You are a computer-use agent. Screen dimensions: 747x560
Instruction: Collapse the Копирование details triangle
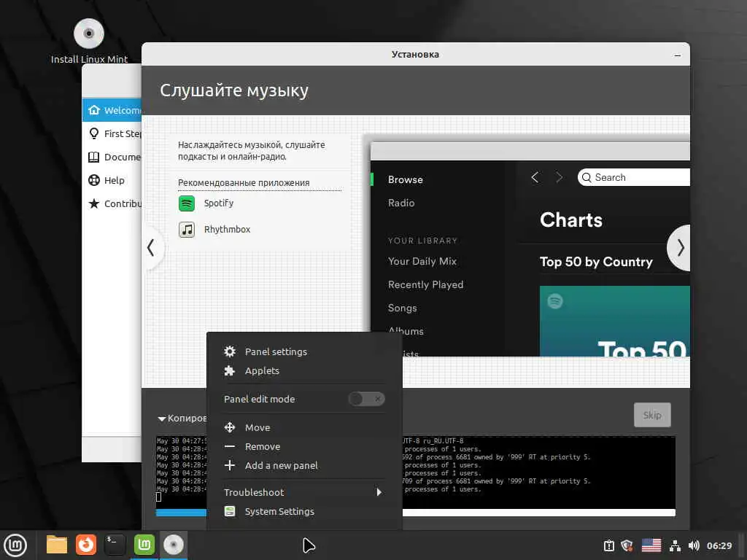pos(162,419)
